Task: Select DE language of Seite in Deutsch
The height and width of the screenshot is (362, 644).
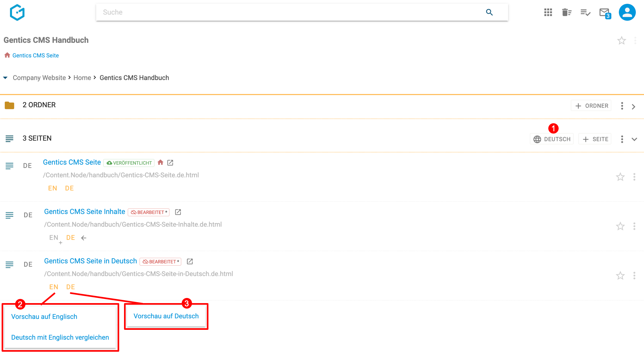Action: [x=71, y=287]
